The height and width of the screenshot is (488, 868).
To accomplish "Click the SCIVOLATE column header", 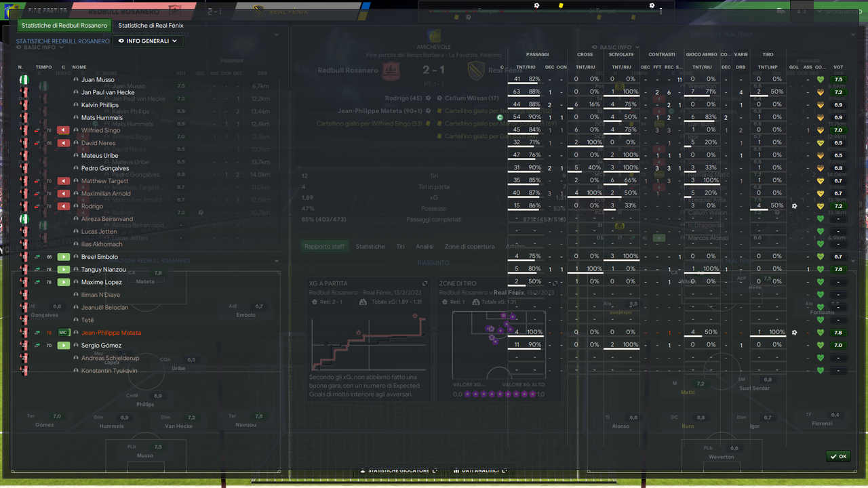I will click(621, 54).
